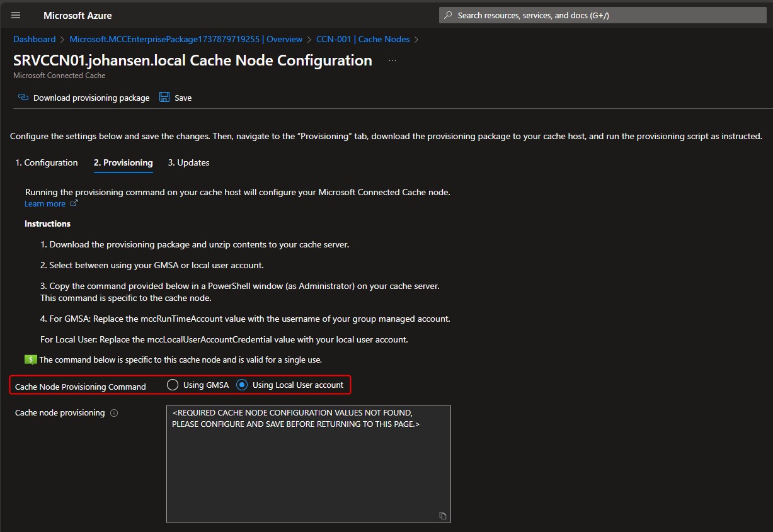The image size is (773, 532).
Task: Switch to the 3. Updates tab
Action: coord(188,162)
